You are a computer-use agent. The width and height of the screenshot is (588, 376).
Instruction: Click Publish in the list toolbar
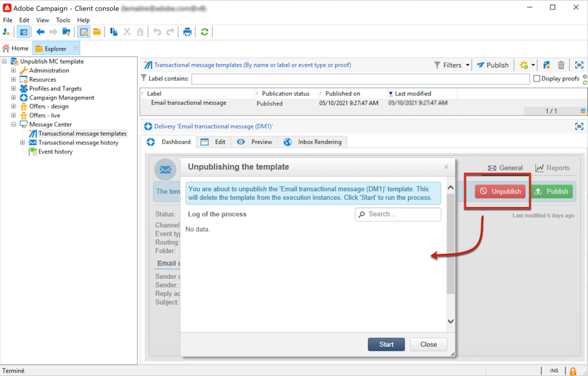click(x=492, y=65)
